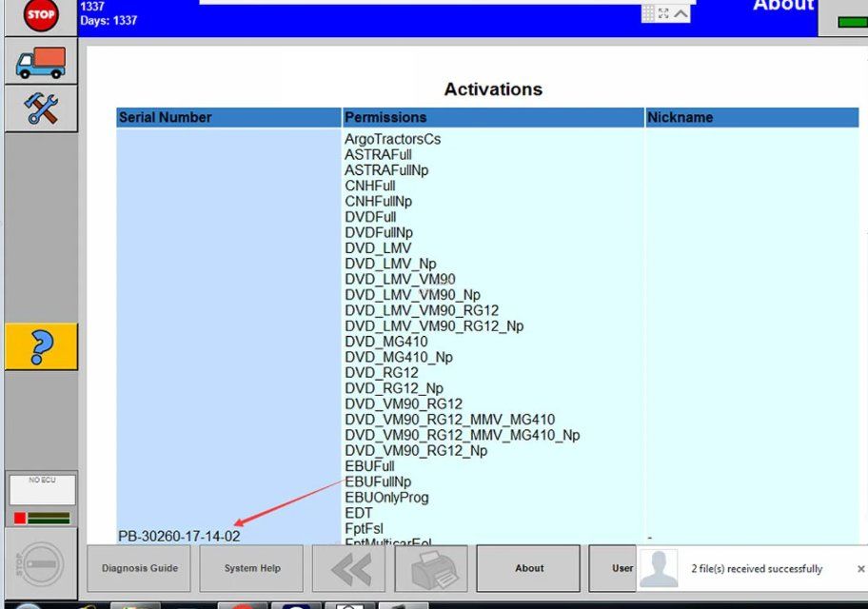The image size is (868, 609).
Task: Click the yellow question mark help icon
Action: pos(40,346)
